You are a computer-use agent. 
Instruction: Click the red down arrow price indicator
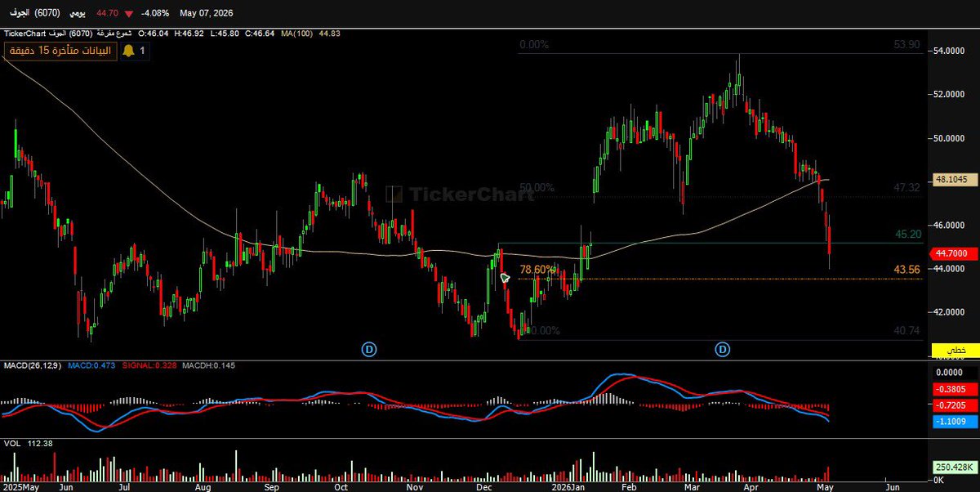(x=128, y=14)
